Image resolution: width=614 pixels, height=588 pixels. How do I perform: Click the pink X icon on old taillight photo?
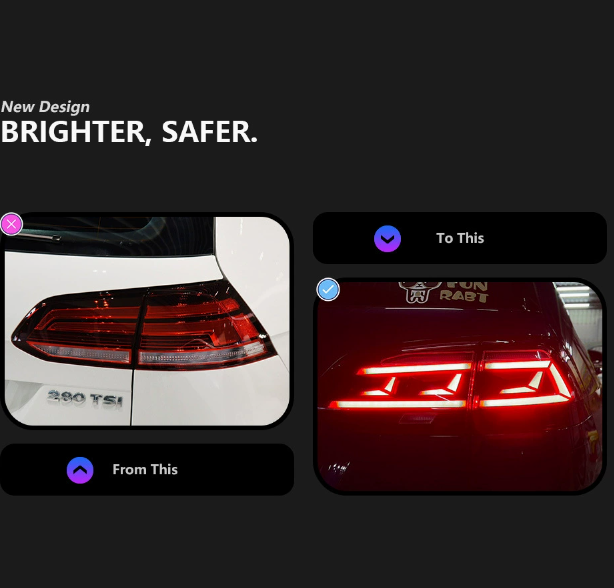11,224
